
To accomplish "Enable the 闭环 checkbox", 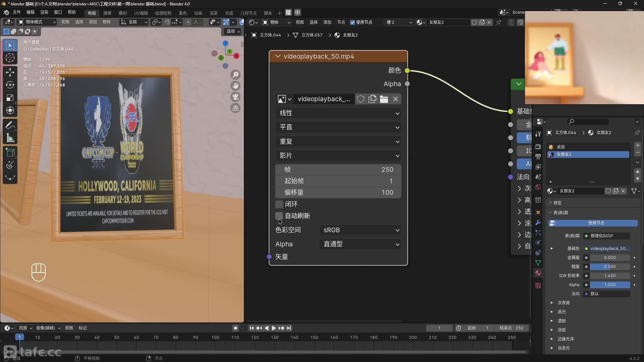I will 279,204.
